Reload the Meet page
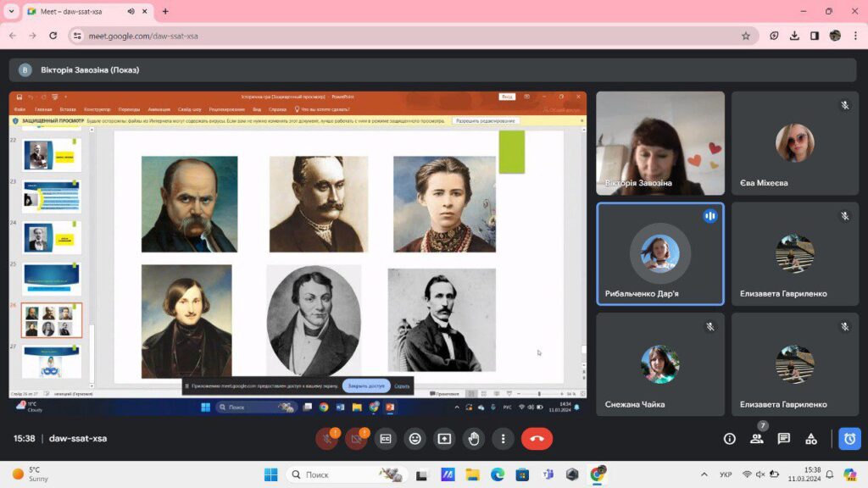This screenshot has height=488, width=868. coord(53,36)
